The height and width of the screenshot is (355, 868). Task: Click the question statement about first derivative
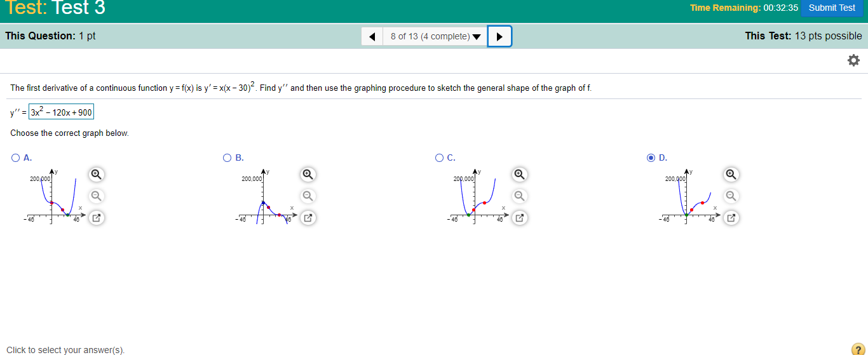pos(301,87)
